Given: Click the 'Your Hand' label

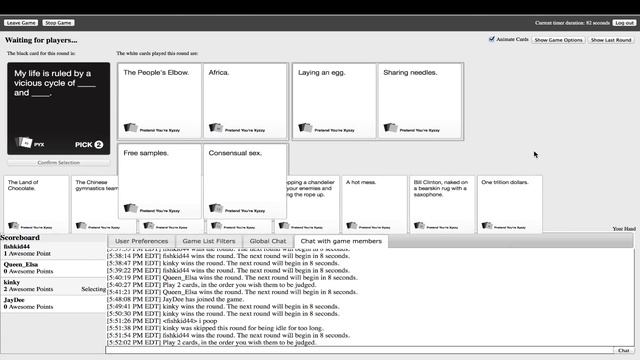Looking at the screenshot, I should pyautogui.click(x=624, y=229).
